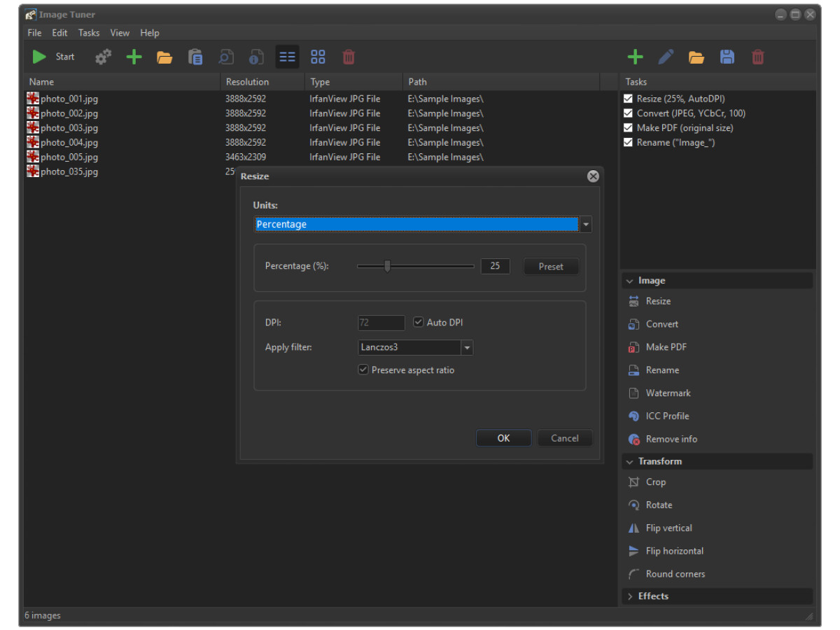Open the View menu
The width and height of the screenshot is (840, 630).
click(x=120, y=33)
